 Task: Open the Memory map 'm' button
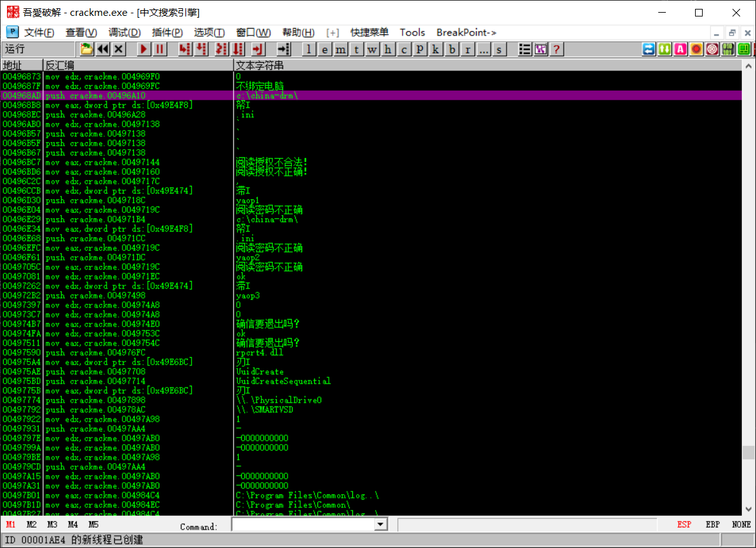pyautogui.click(x=341, y=49)
